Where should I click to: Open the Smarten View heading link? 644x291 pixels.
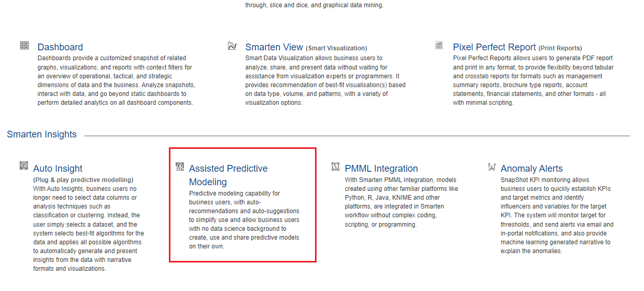(274, 47)
